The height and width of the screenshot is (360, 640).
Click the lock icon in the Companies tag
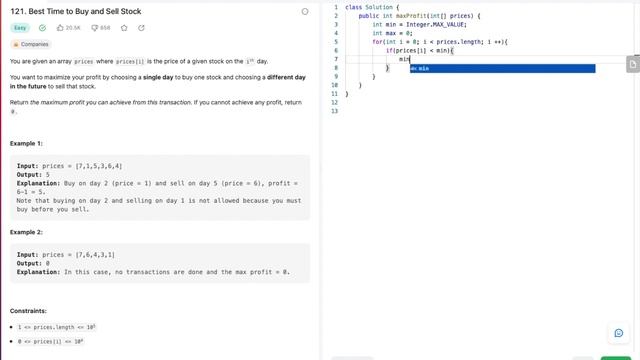16,44
